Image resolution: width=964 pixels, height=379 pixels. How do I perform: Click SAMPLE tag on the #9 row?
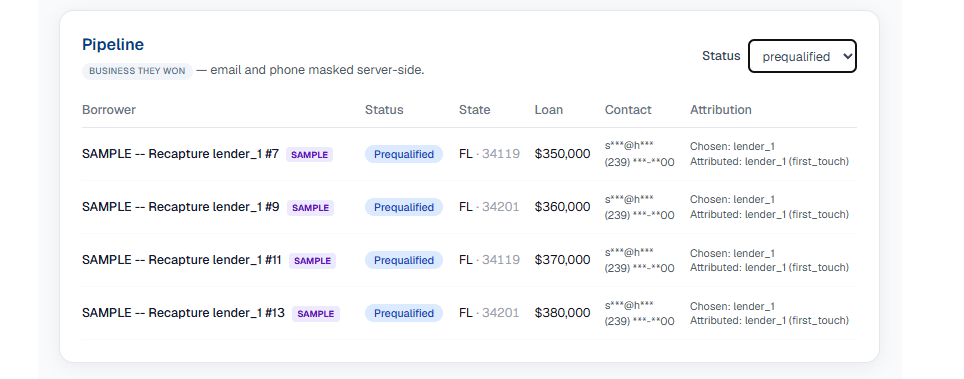pos(310,207)
